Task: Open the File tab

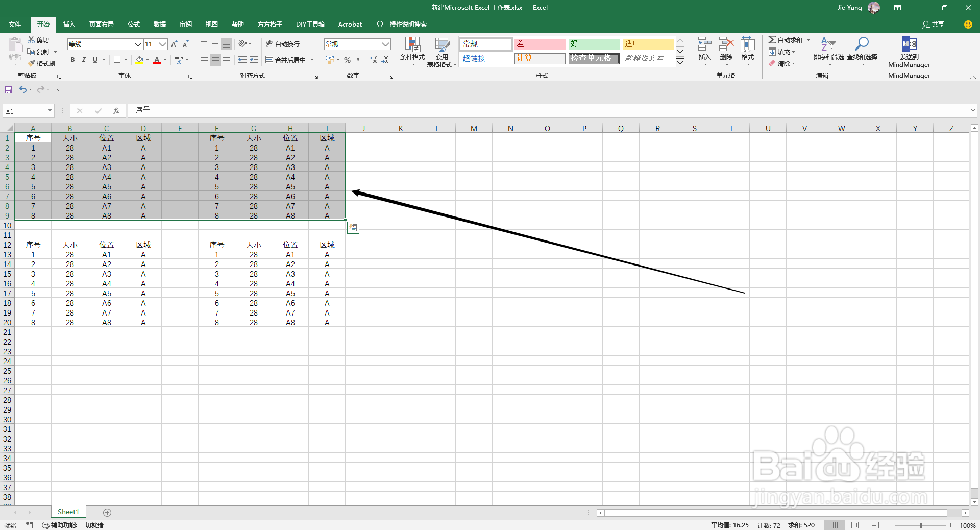Action: (15, 25)
